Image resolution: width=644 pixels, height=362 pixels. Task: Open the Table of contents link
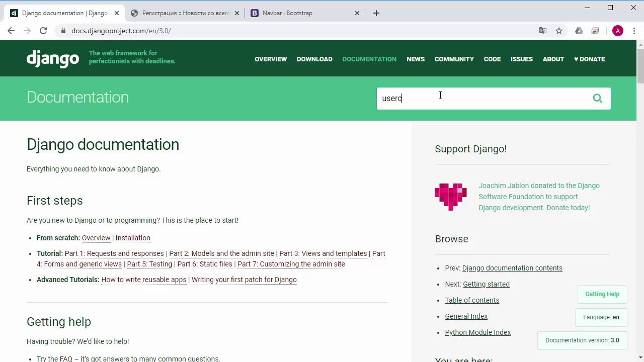point(472,300)
